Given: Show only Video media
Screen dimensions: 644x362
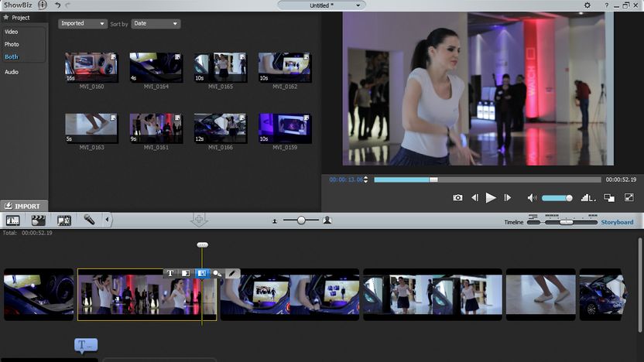Looking at the screenshot, I should click(x=11, y=32).
